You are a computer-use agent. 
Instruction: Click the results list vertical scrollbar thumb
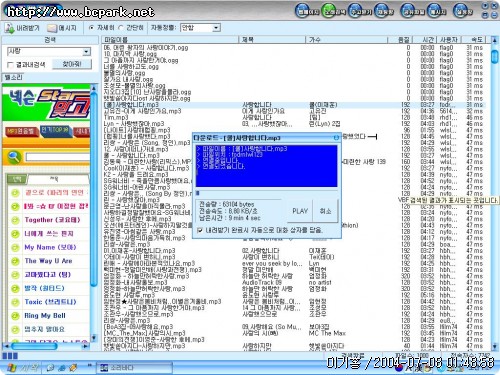495,56
